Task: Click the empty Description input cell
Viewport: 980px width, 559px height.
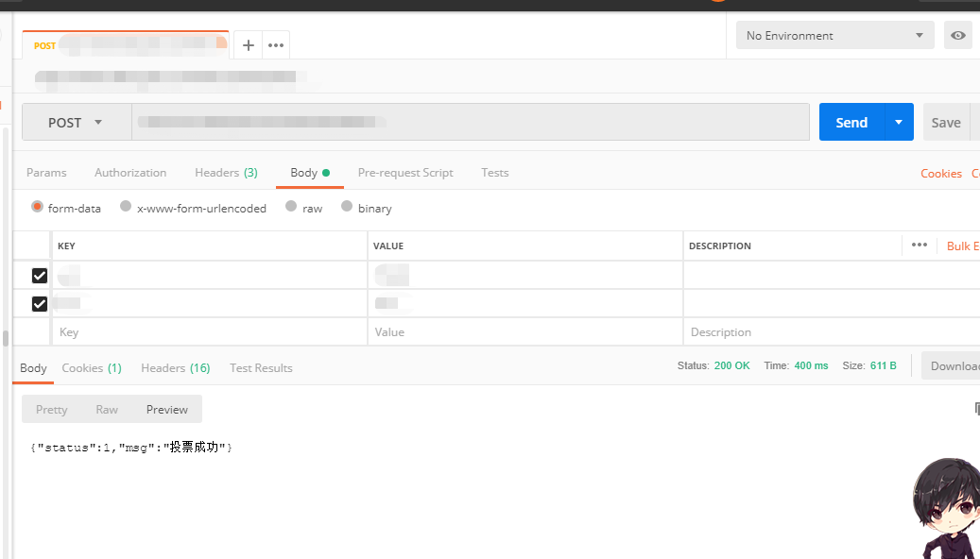Action: click(832, 331)
